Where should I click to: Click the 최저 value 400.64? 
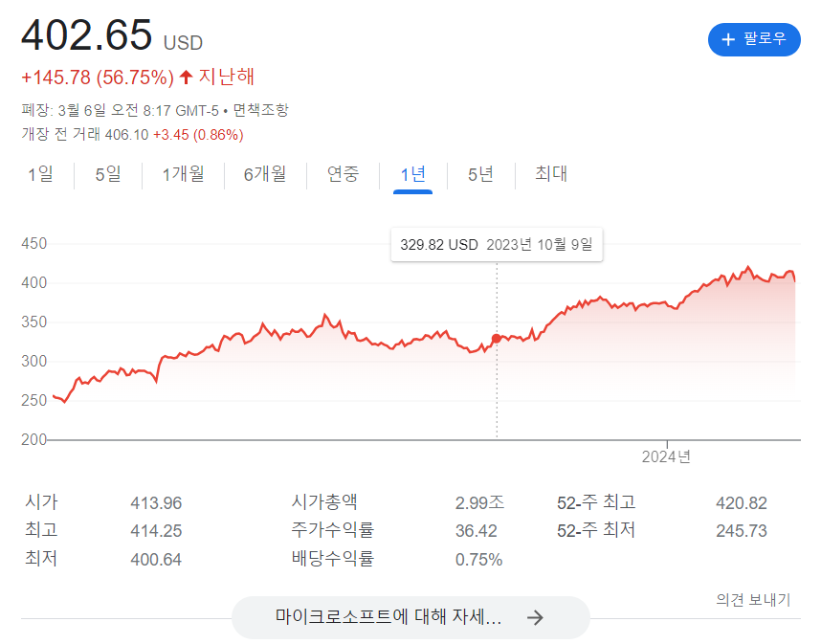pyautogui.click(x=156, y=560)
